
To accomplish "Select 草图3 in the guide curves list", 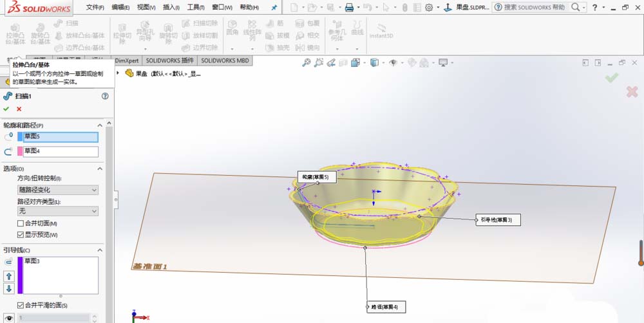I will [32, 261].
